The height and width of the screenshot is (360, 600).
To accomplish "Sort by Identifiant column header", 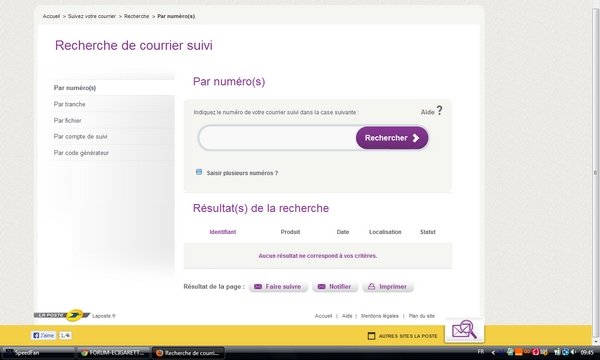I will (x=223, y=232).
